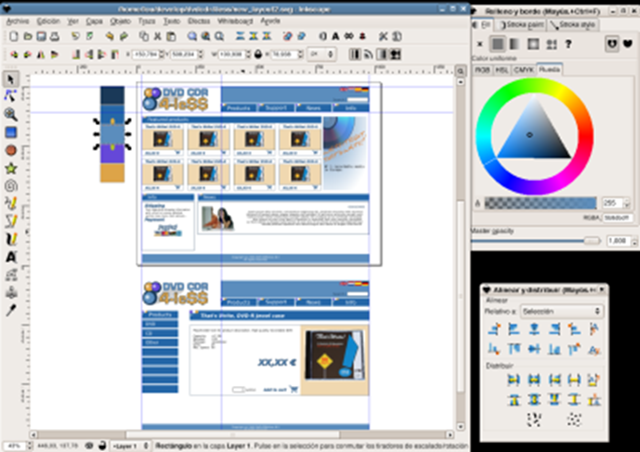Screen dimensions: 640x452
Task: Click the Undo arrow icon
Action: pyautogui.click(x=109, y=36)
